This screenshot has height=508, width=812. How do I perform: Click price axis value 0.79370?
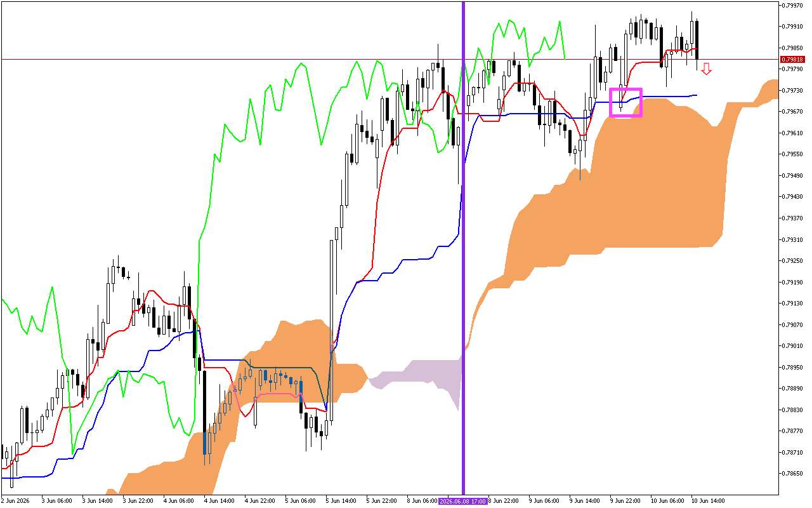[x=793, y=218]
